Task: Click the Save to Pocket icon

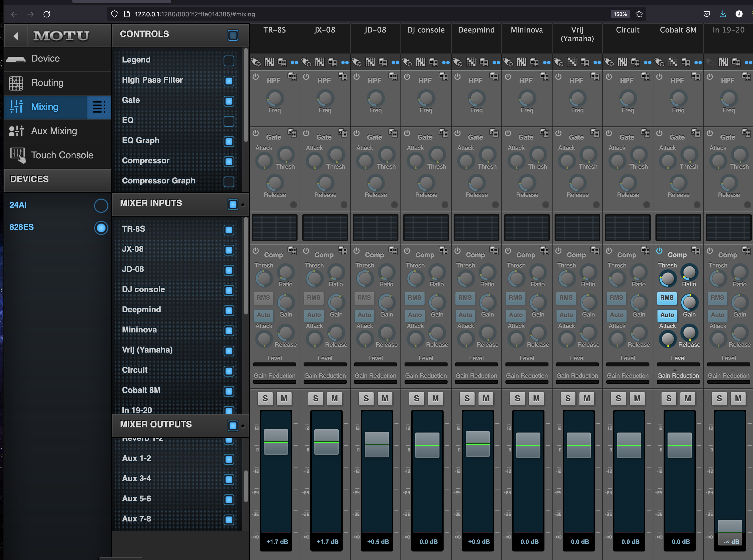Action: click(707, 14)
